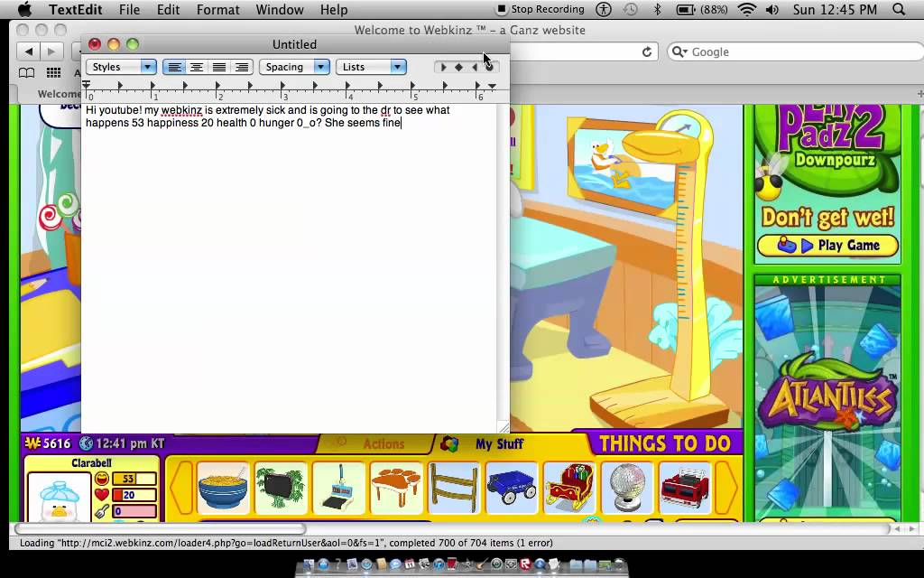924x578 pixels.
Task: Click the volume speaker icon in menu bar
Action: 772,9
